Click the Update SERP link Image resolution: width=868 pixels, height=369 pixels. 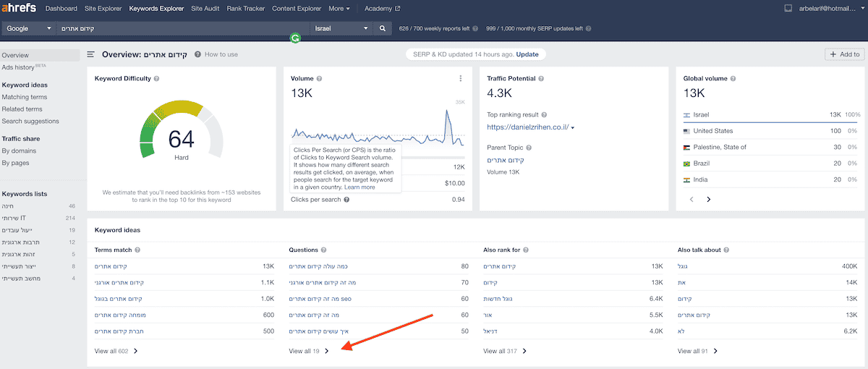[527, 54]
